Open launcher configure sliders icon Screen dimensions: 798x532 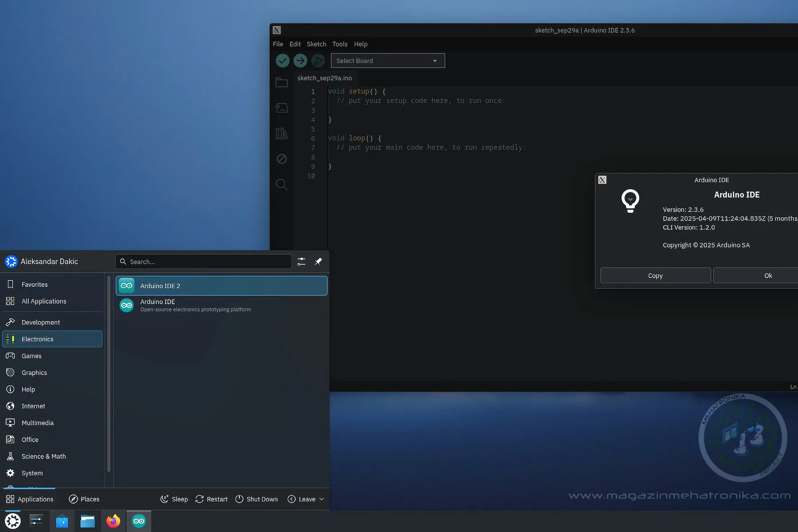click(301, 262)
